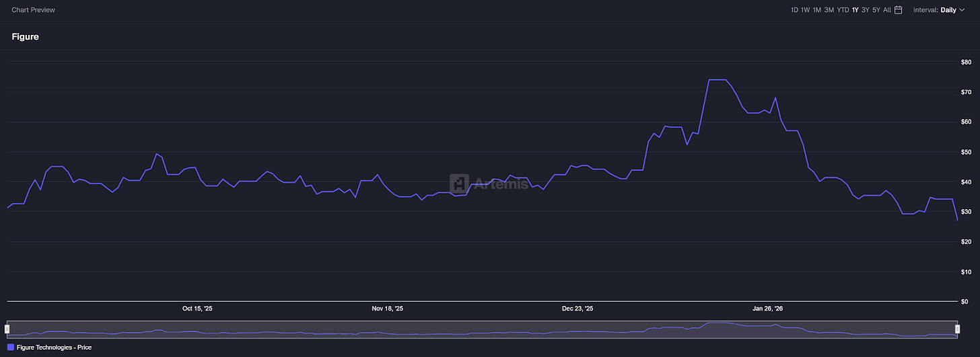Click the price line peak near $74
Viewport: 980px width, 357px height.
click(x=717, y=80)
